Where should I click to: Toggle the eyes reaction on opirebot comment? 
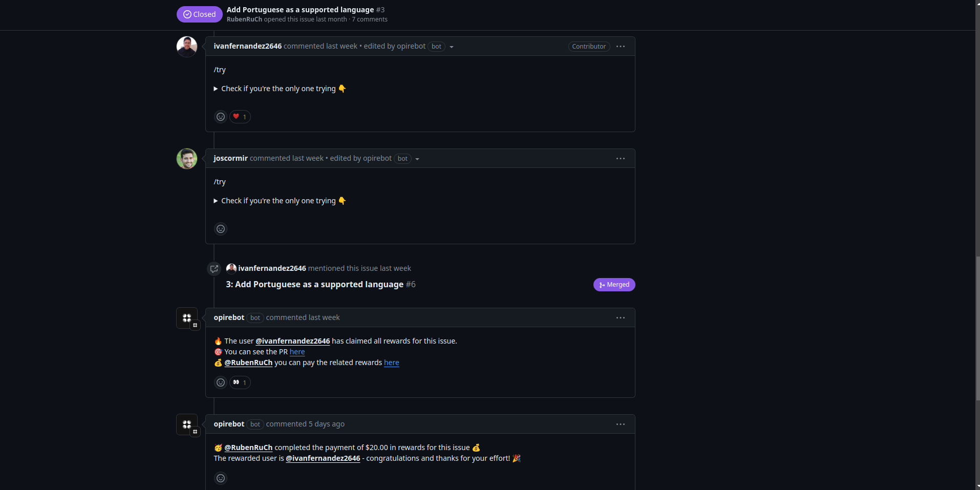click(x=240, y=382)
